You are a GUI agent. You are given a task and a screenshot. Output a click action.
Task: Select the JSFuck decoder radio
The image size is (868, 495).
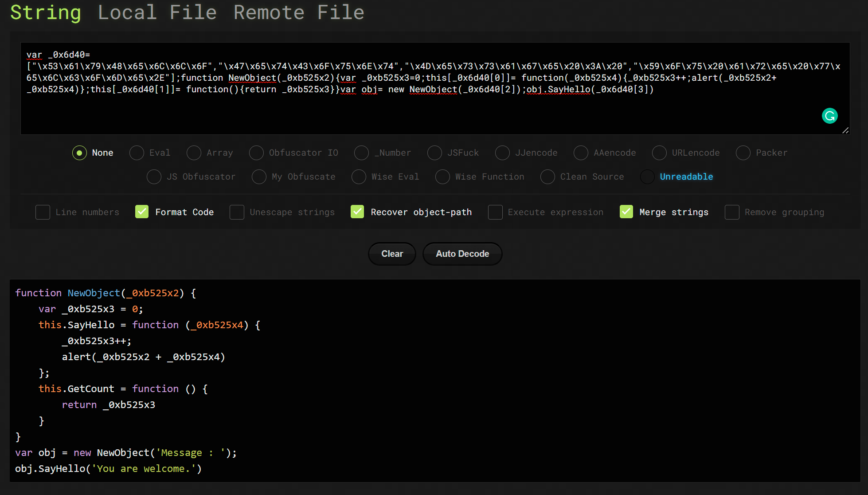(434, 153)
